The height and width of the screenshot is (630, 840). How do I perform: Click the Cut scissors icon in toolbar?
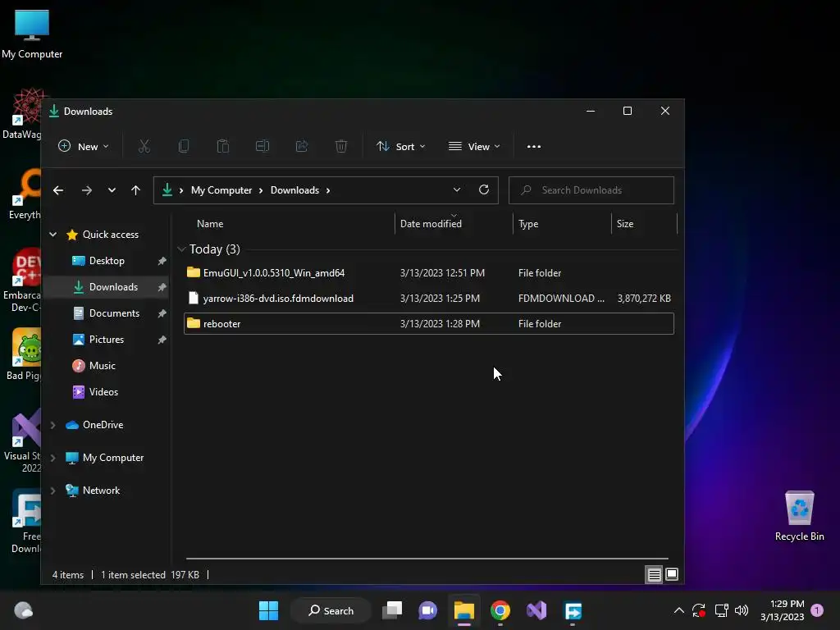pos(144,146)
